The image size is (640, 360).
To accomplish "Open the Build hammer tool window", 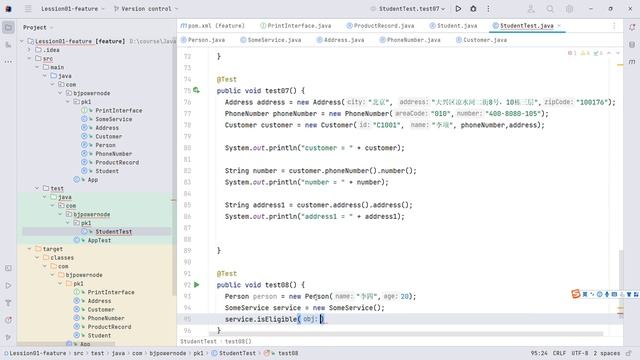I will tap(8, 303).
